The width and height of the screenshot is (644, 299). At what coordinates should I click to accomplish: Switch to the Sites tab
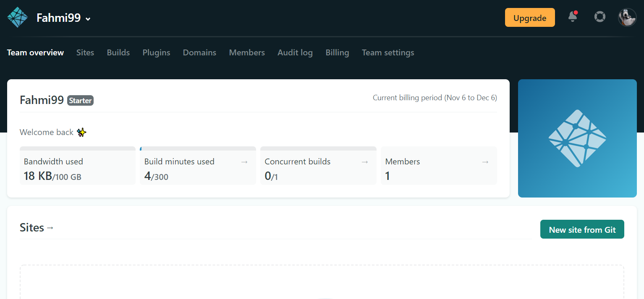coord(85,53)
